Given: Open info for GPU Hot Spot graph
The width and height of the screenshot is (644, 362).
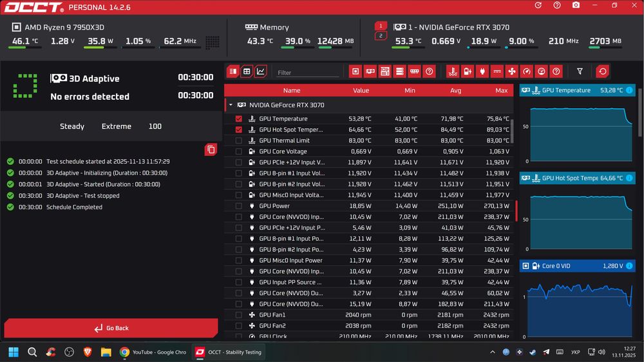Looking at the screenshot, I should coord(629,178).
